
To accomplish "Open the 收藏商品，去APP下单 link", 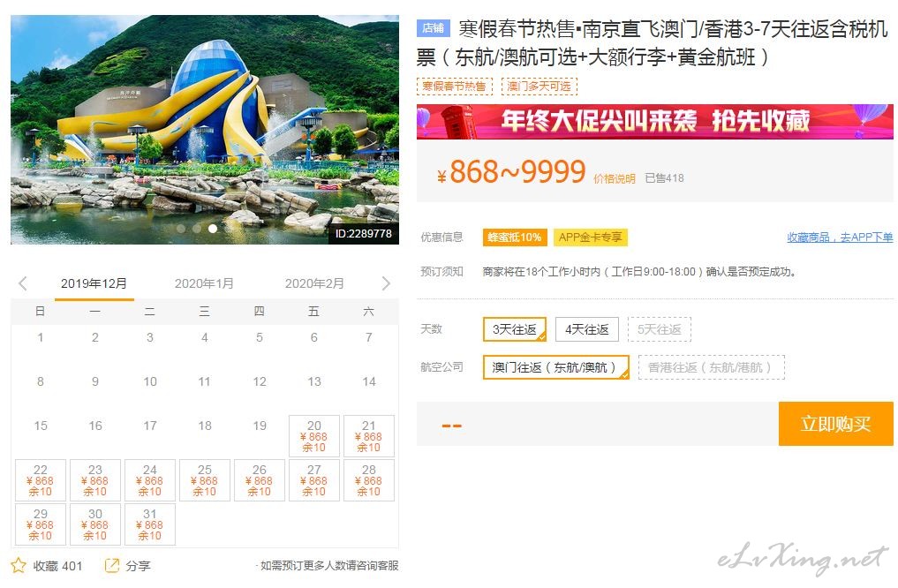I will [x=840, y=237].
